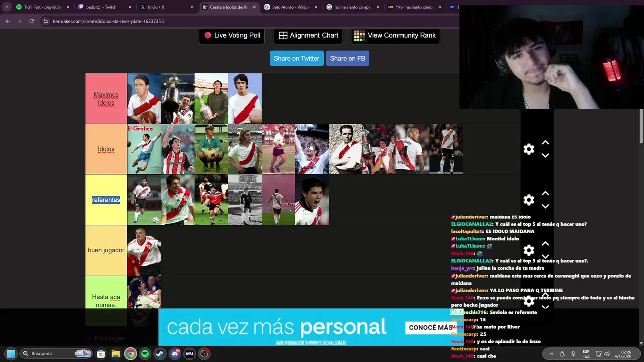Select the pink Maximos Idolos tier label
The image size is (644, 362).
(106, 99)
